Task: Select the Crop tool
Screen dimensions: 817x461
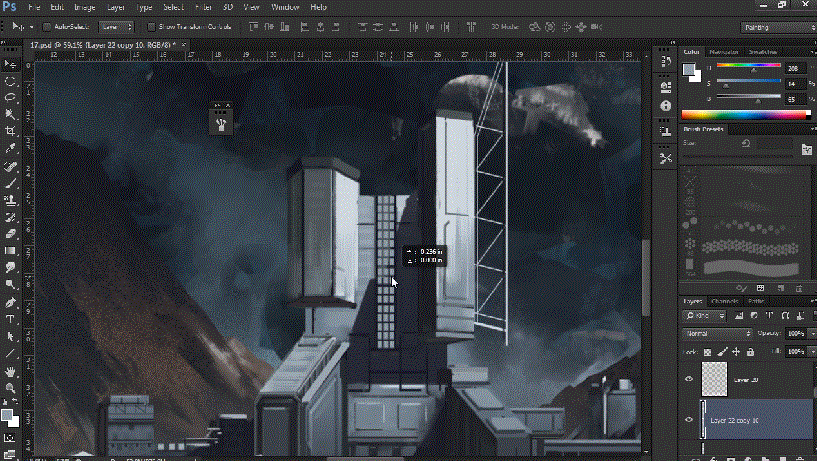Action: pyautogui.click(x=10, y=131)
